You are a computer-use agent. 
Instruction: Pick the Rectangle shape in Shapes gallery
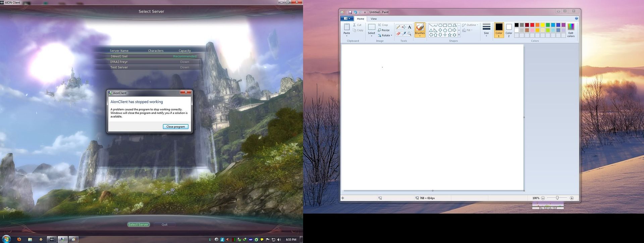(445, 25)
